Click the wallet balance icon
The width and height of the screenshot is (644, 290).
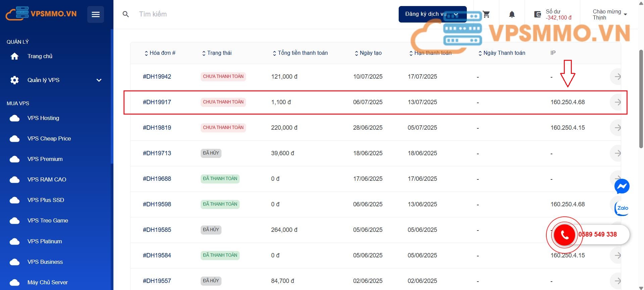[538, 14]
